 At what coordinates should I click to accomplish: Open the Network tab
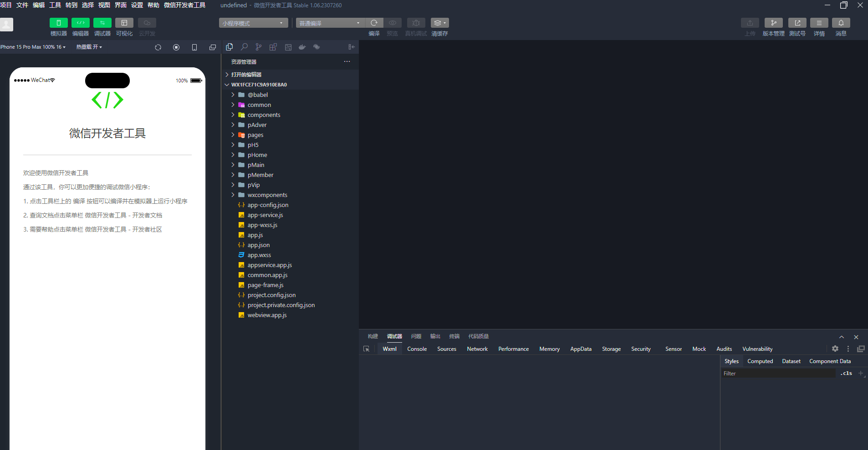point(477,349)
